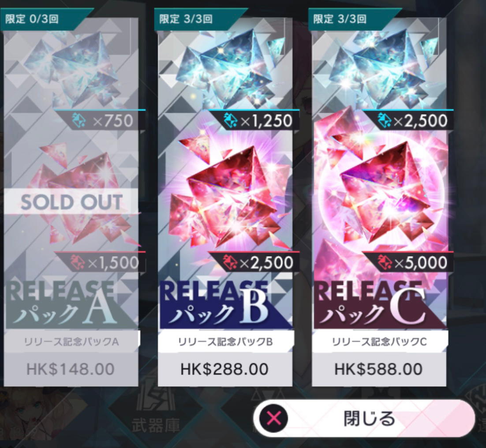Open the 武器庫 armory icon in the background
The width and height of the screenshot is (486, 448).
tap(156, 412)
